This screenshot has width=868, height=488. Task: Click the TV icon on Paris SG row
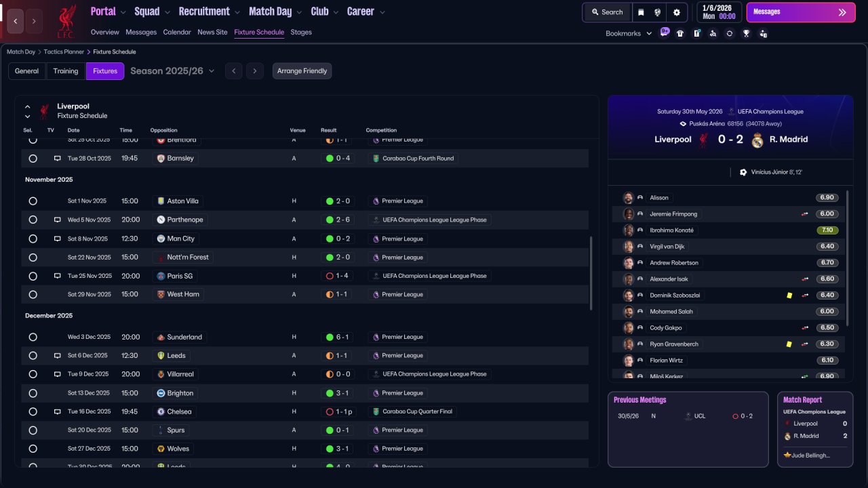(58, 277)
